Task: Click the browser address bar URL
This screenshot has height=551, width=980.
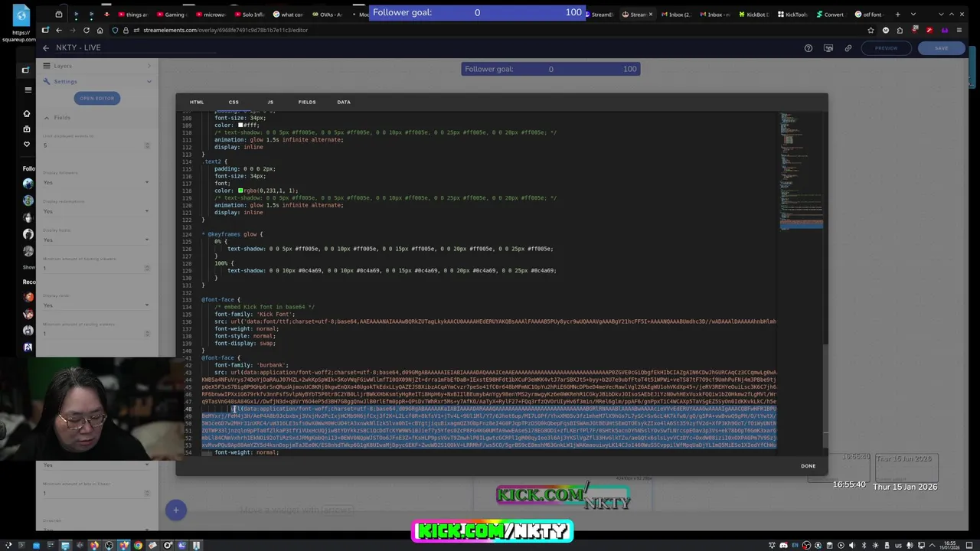Action: pos(225,30)
